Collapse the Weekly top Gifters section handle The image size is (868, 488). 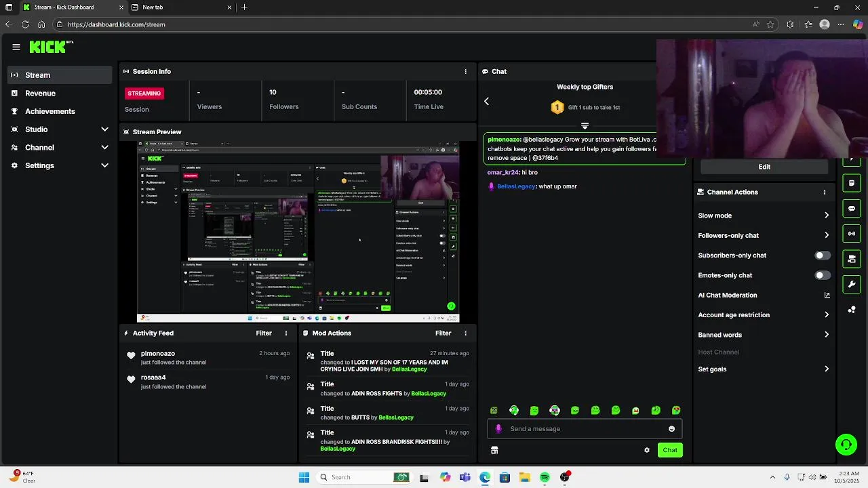coord(585,125)
